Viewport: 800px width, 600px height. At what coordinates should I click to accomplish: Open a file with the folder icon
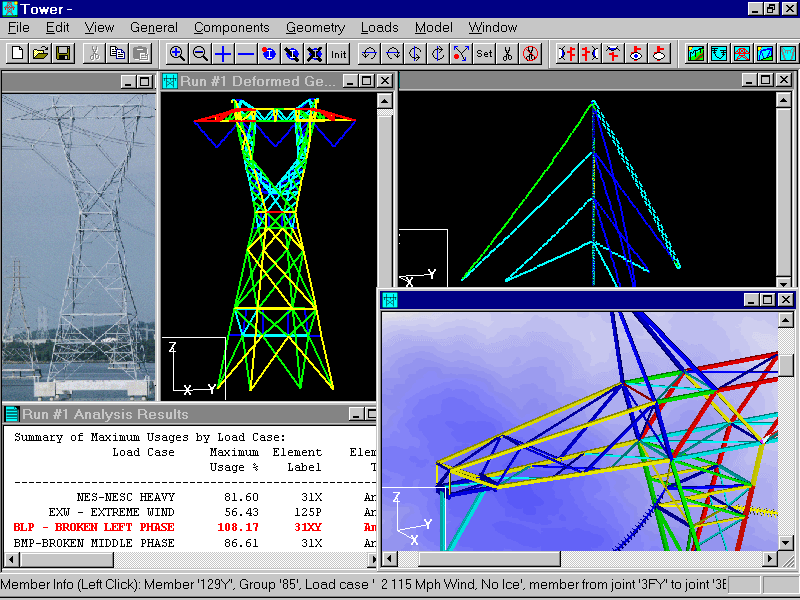[40, 53]
